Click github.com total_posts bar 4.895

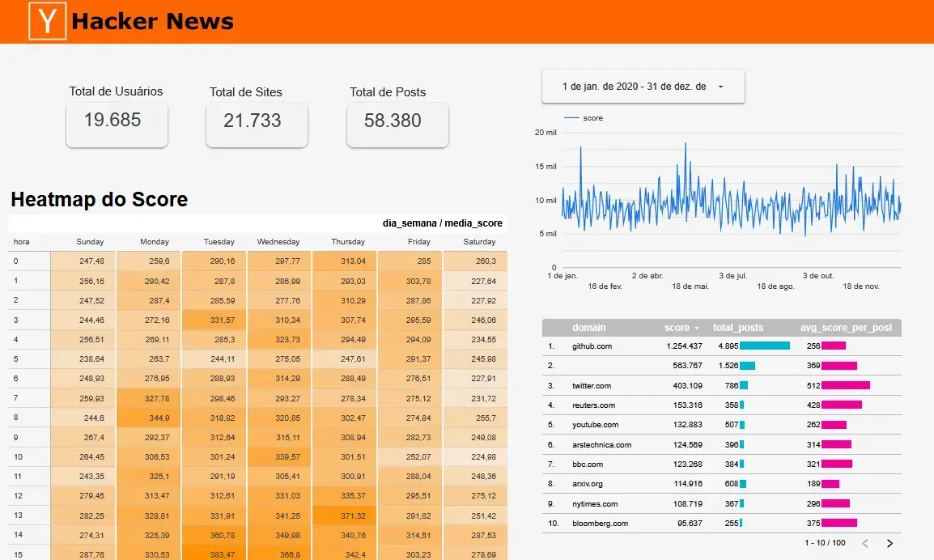tap(765, 346)
